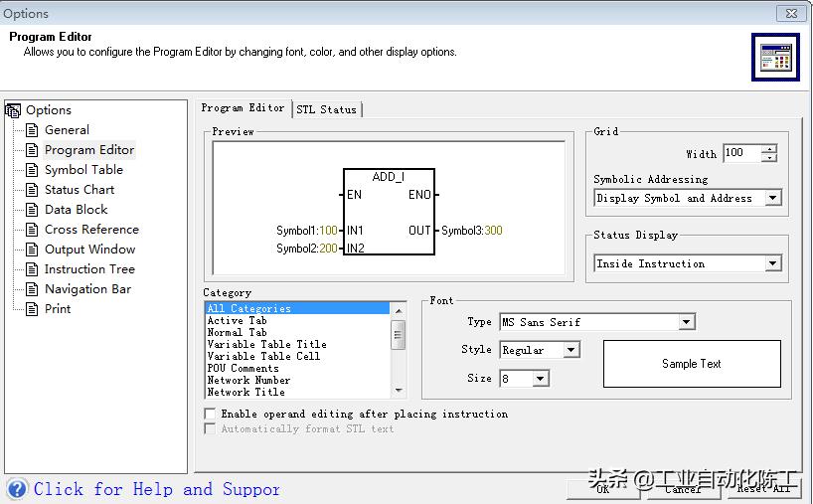Enable operand editing after placing instruction

click(x=210, y=414)
